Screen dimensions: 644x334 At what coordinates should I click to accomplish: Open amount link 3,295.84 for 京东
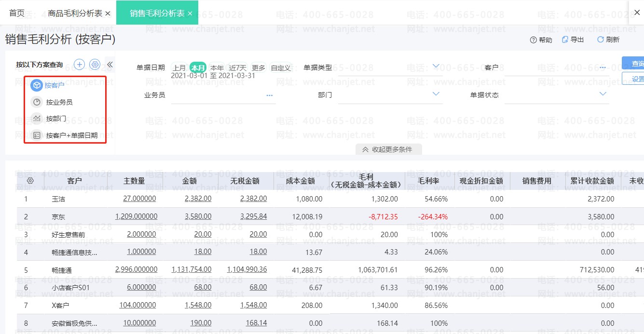pos(253,216)
